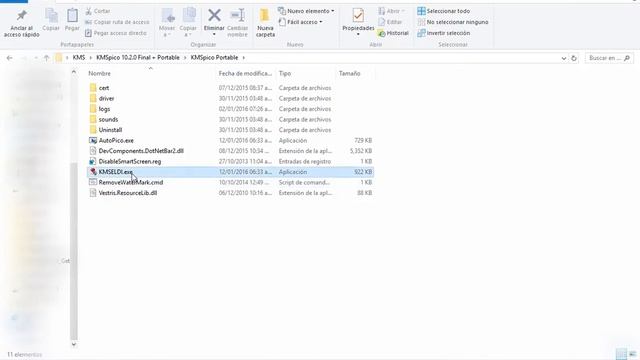This screenshot has height=360, width=640.
Task: Click the Anclar al acceso rápido pin icon
Action: pyautogui.click(x=21, y=16)
